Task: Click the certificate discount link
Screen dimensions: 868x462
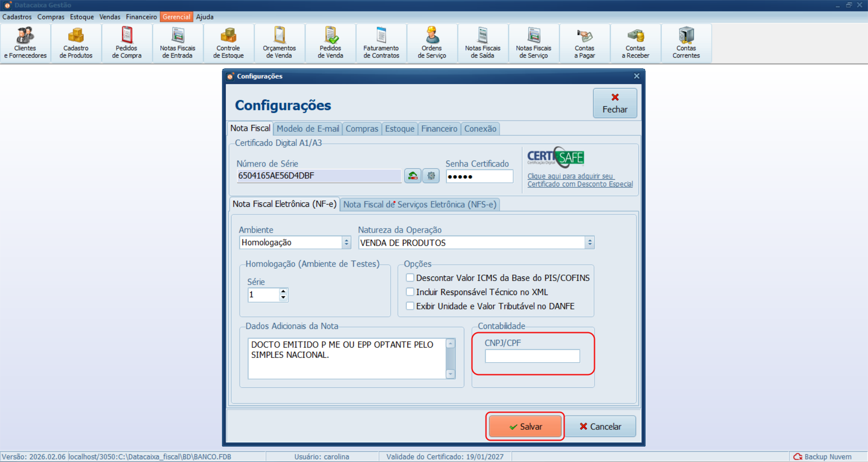Action: [x=580, y=180]
